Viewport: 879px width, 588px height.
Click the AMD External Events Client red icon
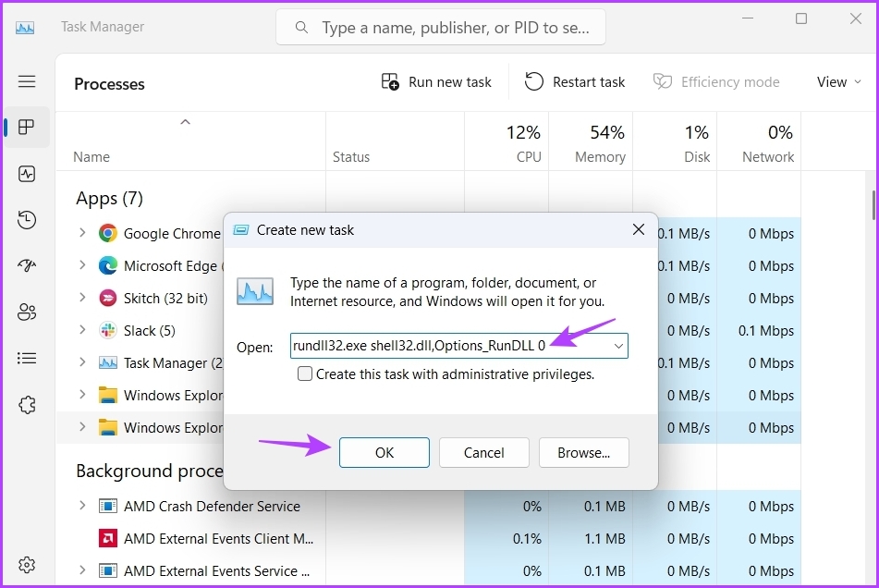click(107, 539)
